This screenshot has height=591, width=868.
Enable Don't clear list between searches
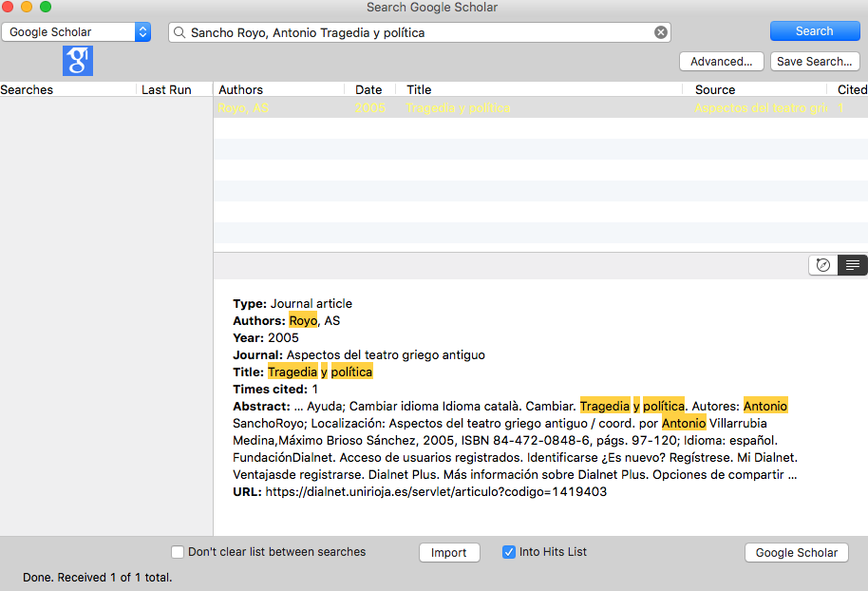[x=178, y=552]
